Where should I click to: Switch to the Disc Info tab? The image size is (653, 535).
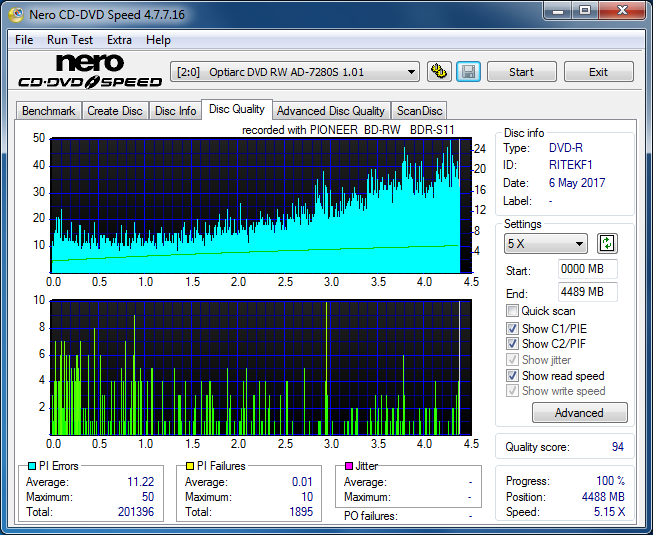click(175, 111)
